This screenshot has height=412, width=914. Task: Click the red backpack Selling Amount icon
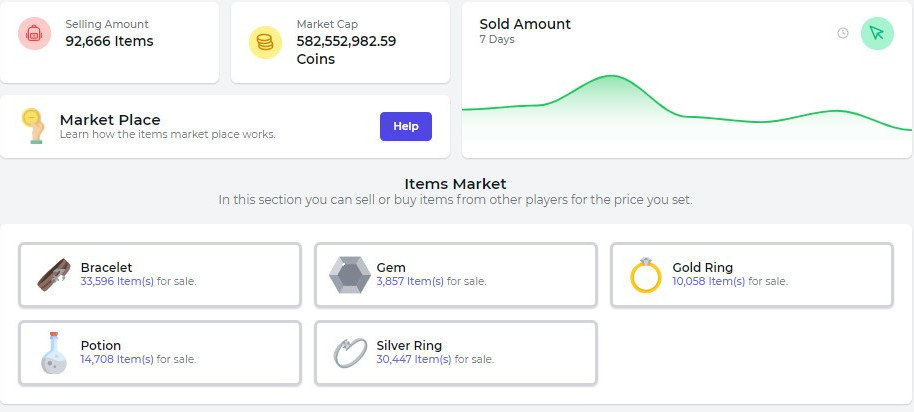point(34,33)
